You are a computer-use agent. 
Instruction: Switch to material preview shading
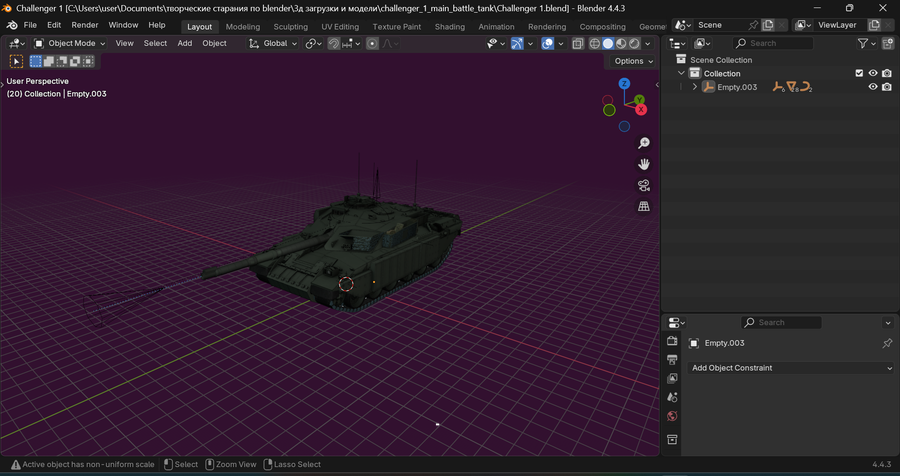621,44
